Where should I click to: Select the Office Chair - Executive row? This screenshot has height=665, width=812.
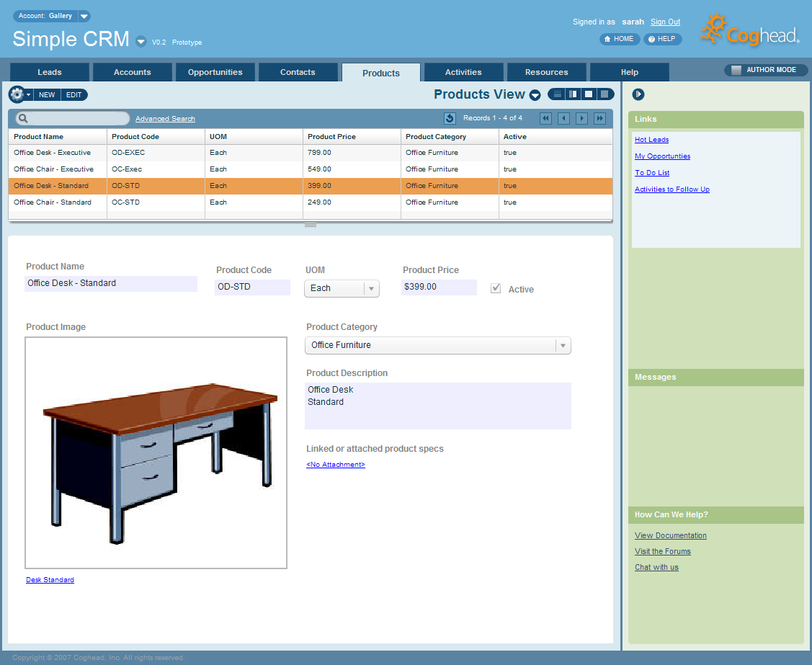pyautogui.click(x=54, y=169)
